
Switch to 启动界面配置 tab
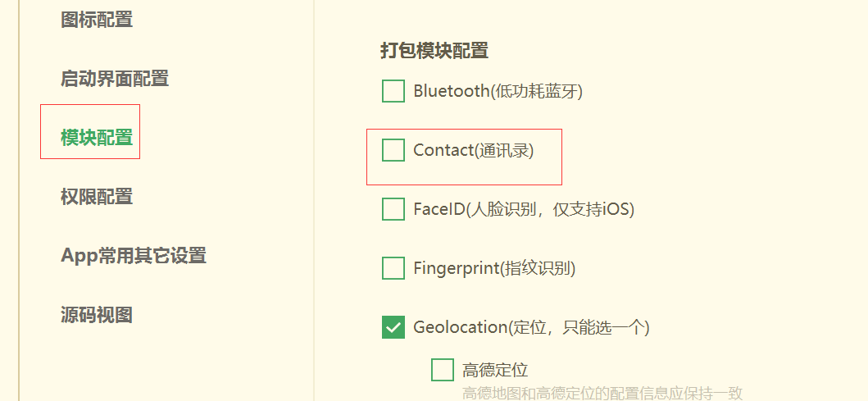point(115,79)
